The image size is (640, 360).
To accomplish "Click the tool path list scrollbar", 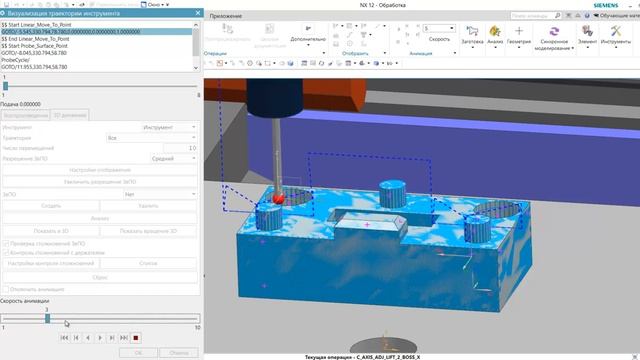I will tap(196, 46).
